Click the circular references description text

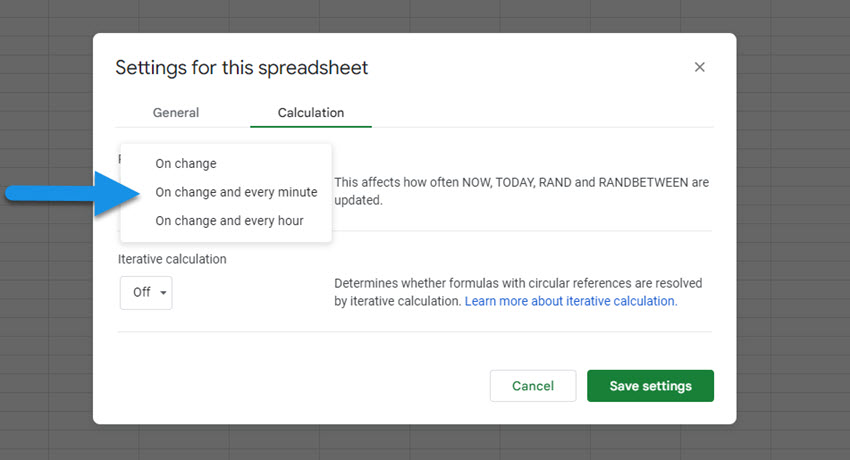click(x=518, y=292)
